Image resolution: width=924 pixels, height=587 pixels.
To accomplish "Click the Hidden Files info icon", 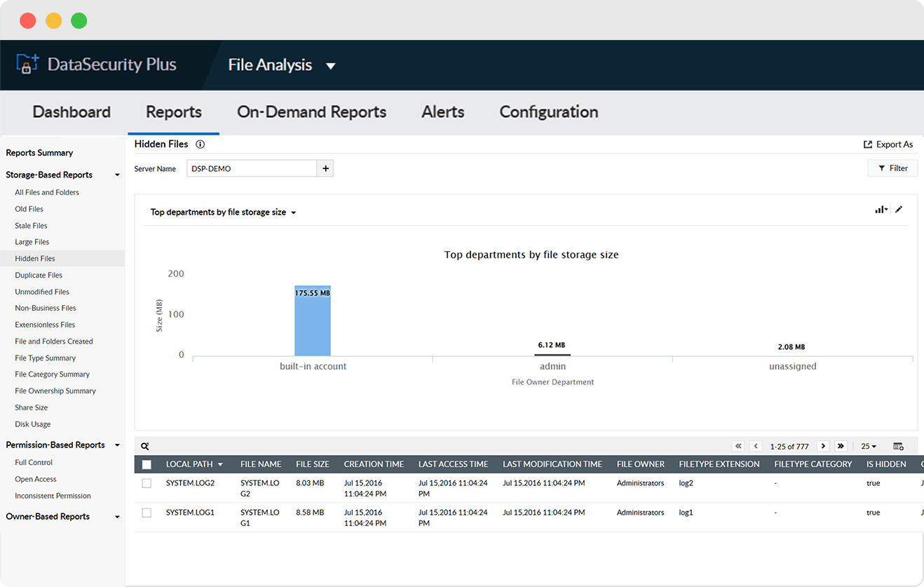I will [200, 144].
